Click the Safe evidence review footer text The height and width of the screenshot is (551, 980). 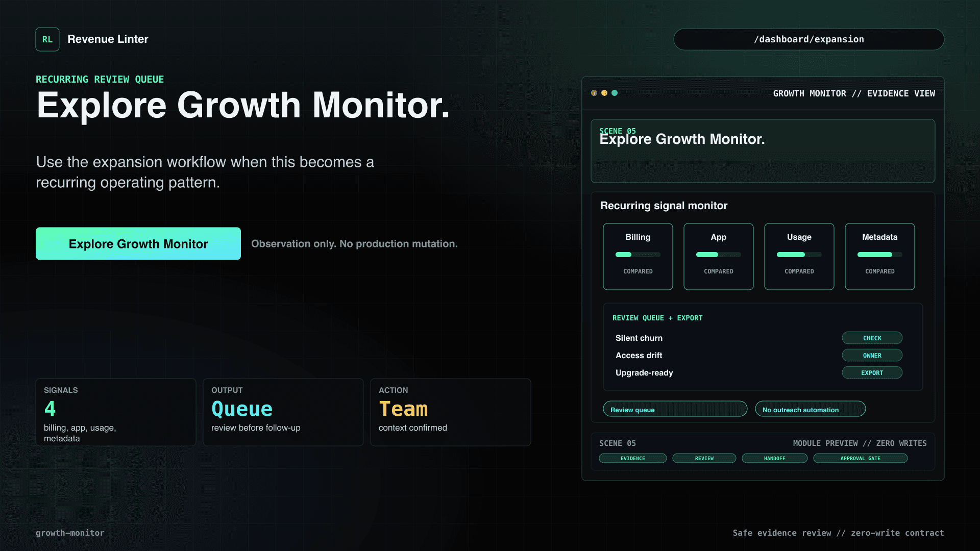pyautogui.click(x=838, y=533)
